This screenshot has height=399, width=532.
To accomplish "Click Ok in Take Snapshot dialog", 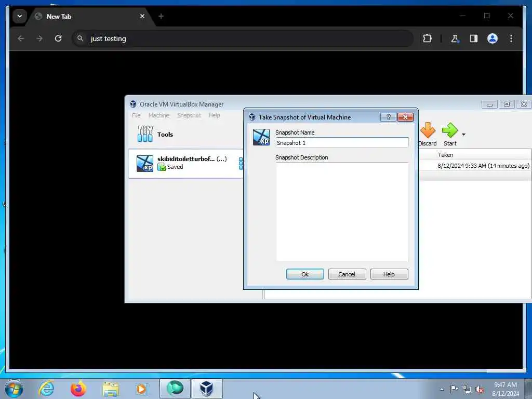I will tap(305, 274).
